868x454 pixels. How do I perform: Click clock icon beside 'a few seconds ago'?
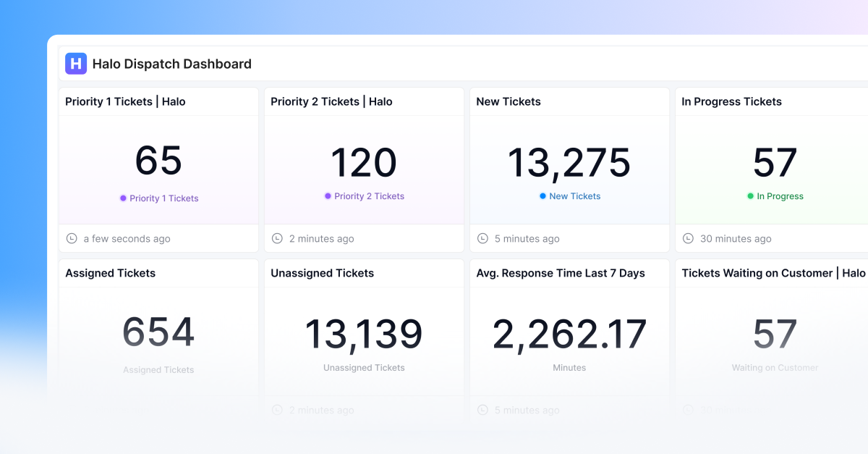[72, 238]
